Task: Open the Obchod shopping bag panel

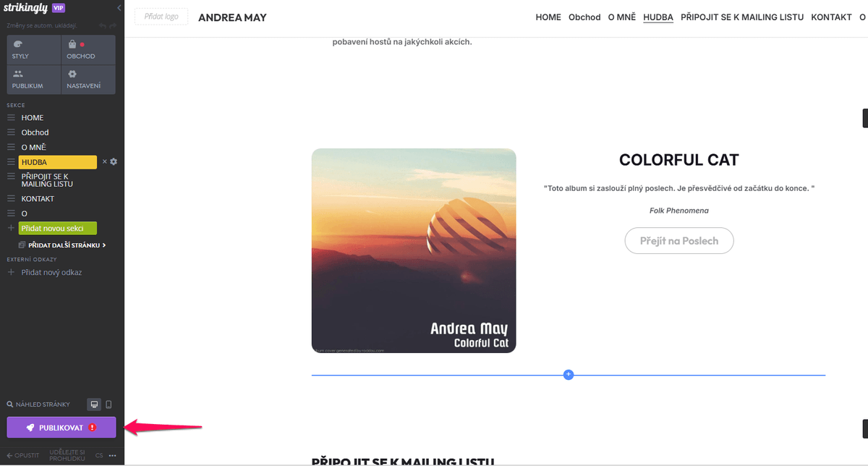Action: [x=87, y=50]
